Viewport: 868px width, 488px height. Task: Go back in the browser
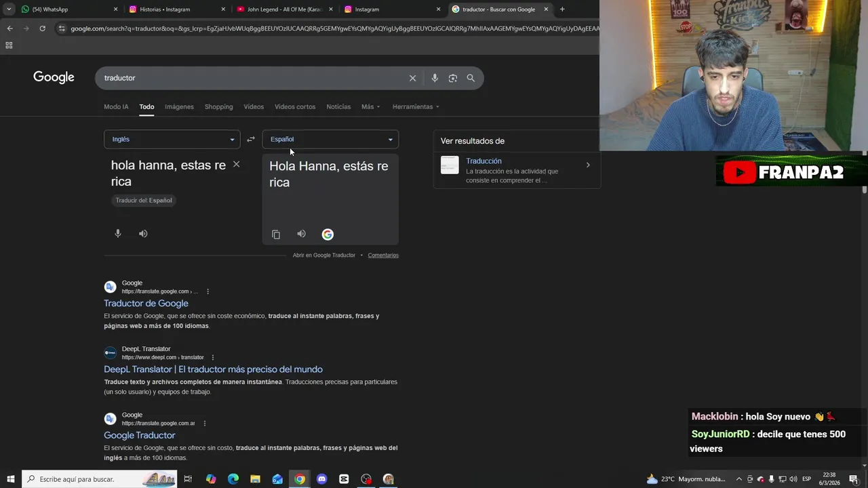click(9, 28)
